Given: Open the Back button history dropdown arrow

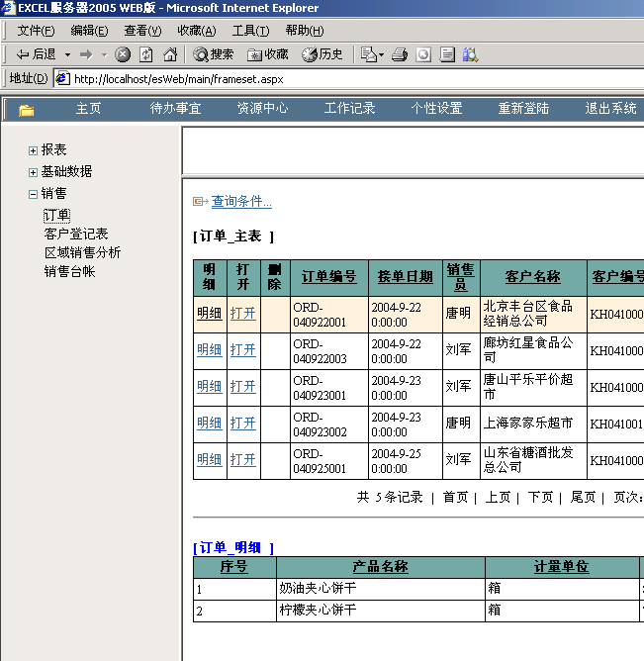Looking at the screenshot, I should (67, 54).
